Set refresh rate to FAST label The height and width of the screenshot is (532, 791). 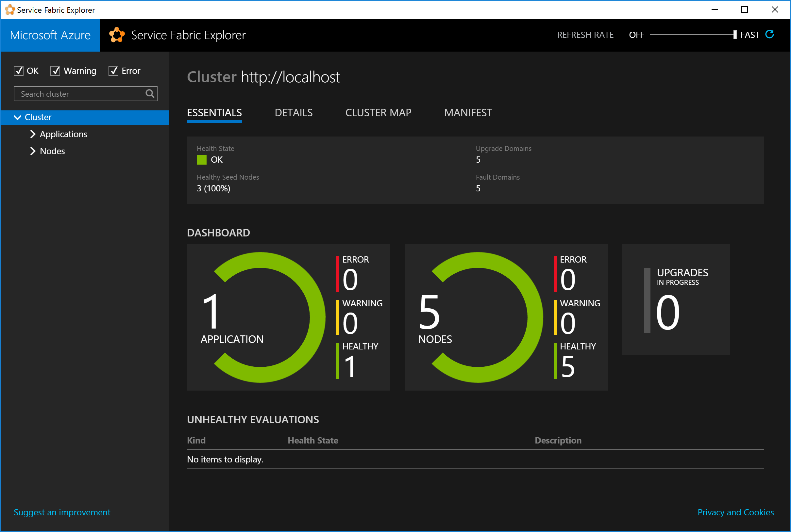[x=750, y=35]
